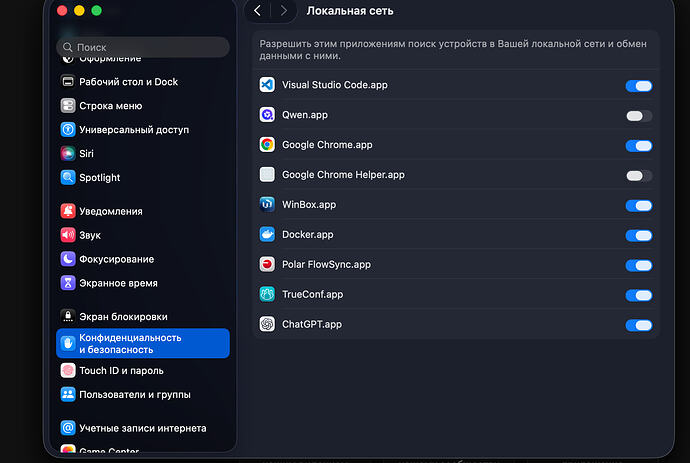Screen dimensions: 690x463
Task: Turn off WinBox.app switch
Action: coord(639,206)
